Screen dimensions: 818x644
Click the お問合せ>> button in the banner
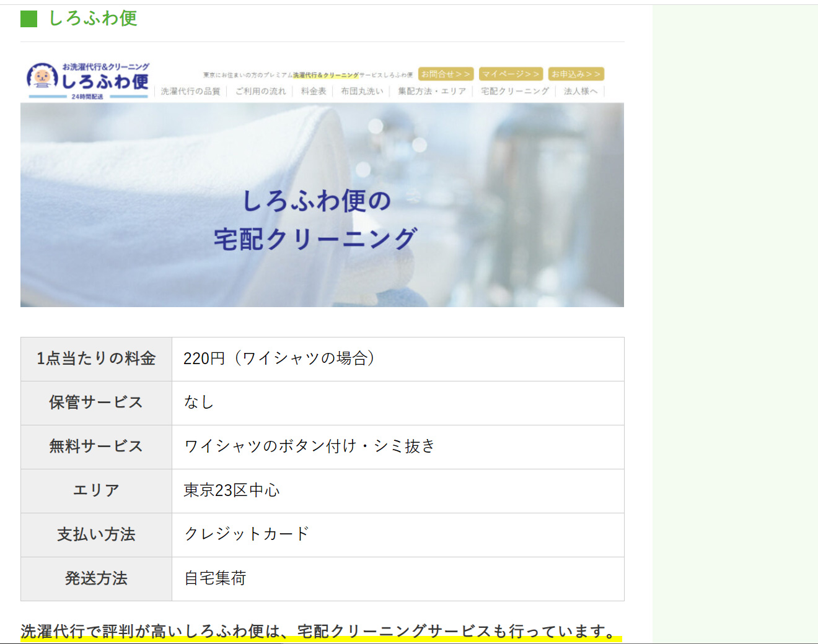tap(446, 74)
